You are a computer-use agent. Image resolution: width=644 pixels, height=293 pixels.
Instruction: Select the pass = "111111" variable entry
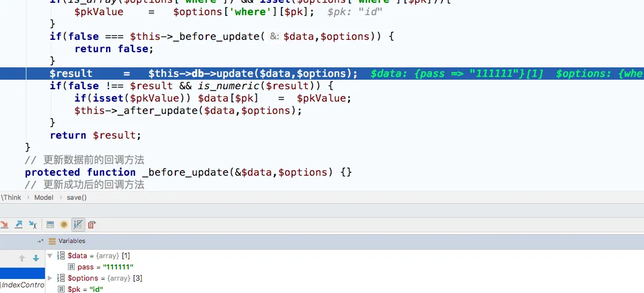[x=105, y=267]
